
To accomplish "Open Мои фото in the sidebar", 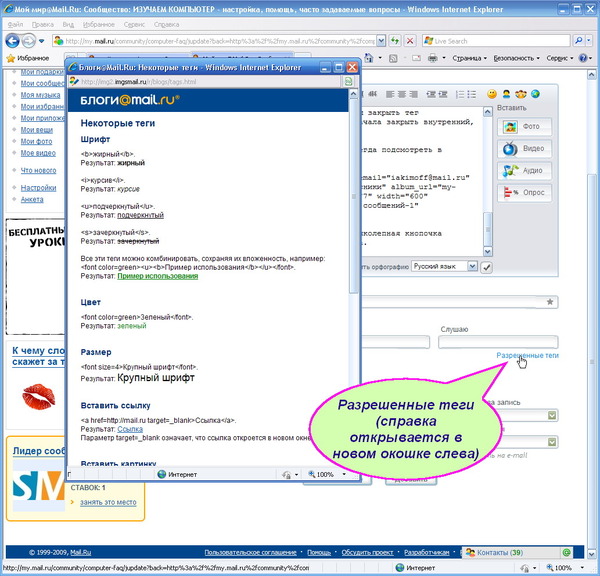I will (x=36, y=141).
